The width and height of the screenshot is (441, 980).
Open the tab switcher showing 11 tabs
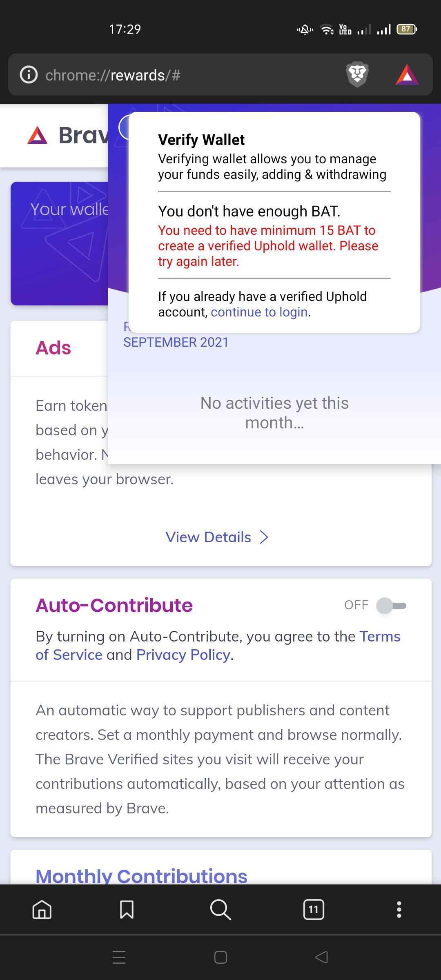(314, 910)
